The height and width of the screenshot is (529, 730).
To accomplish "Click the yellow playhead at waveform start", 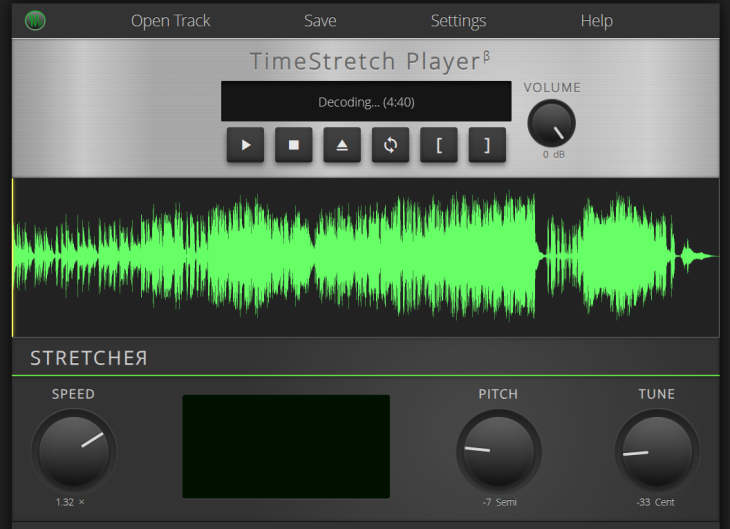I will [13, 257].
